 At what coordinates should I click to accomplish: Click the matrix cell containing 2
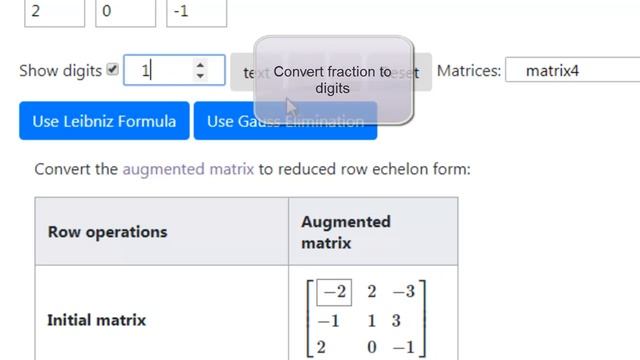tap(55, 12)
